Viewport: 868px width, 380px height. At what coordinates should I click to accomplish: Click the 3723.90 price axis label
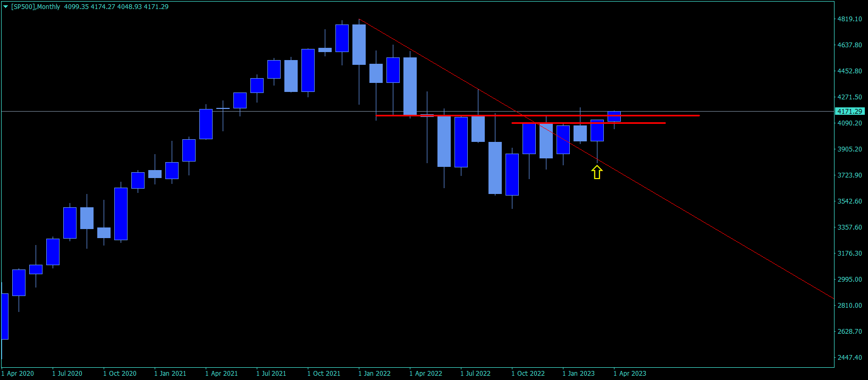(x=850, y=175)
